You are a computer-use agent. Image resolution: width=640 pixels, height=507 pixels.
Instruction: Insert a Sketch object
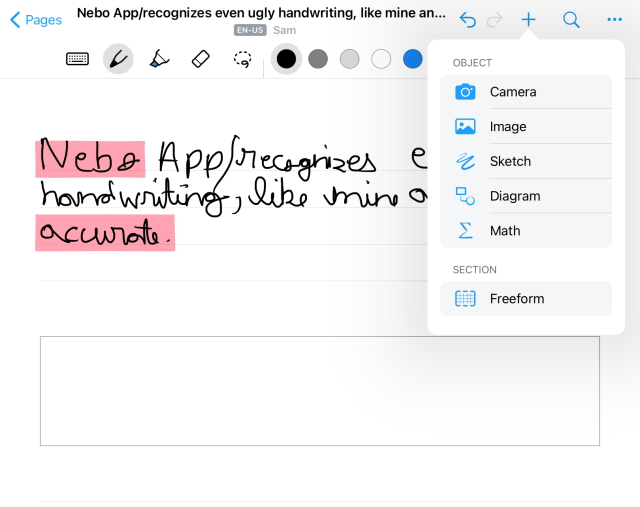[x=526, y=161]
